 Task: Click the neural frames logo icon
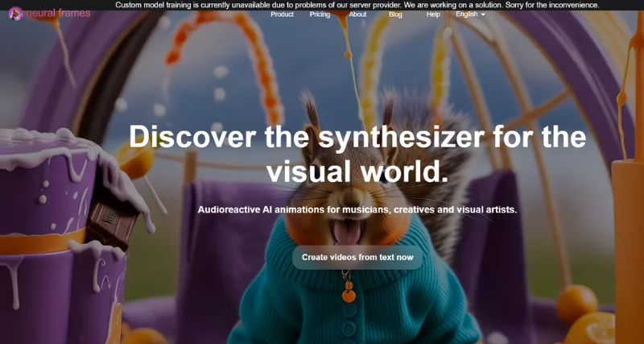[14, 14]
